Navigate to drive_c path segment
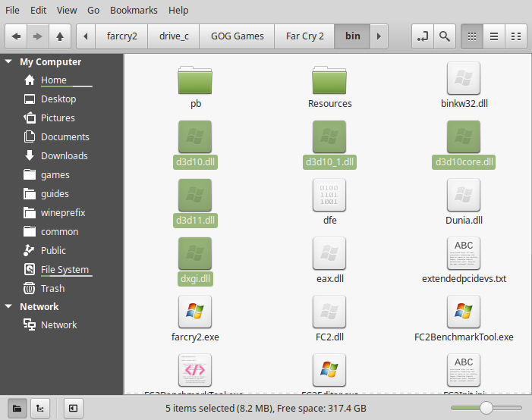 [x=174, y=36]
